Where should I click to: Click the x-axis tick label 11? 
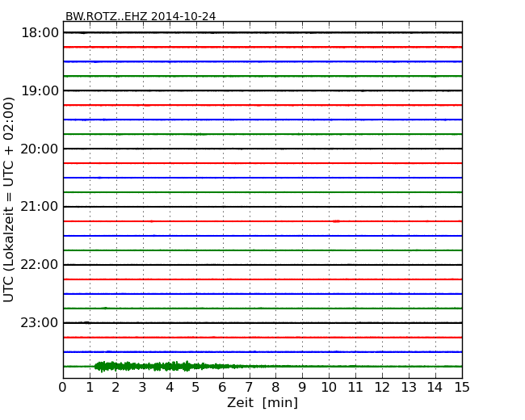tap(355, 388)
